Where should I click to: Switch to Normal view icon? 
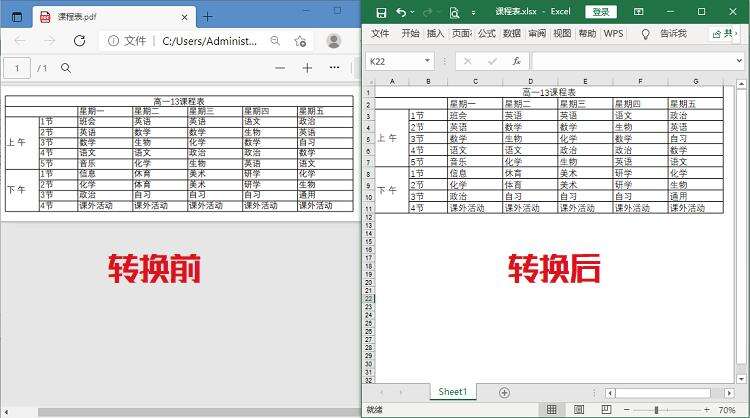[x=551, y=409]
